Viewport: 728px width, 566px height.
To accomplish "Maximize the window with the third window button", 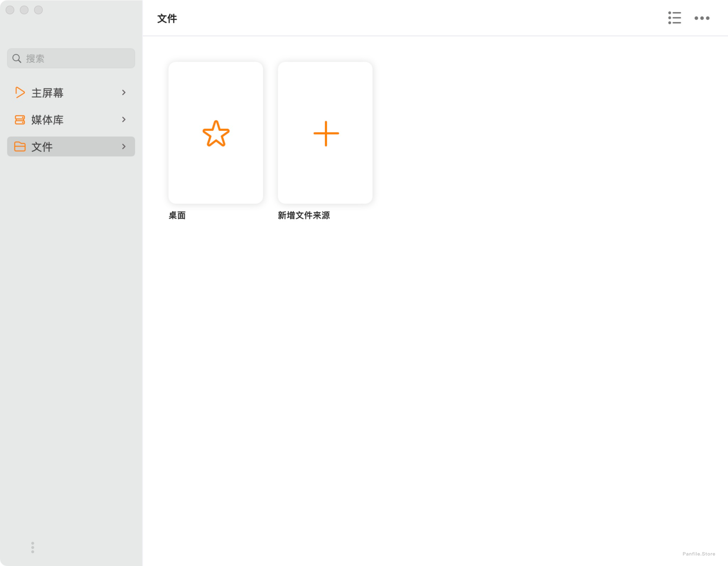I will click(x=38, y=10).
